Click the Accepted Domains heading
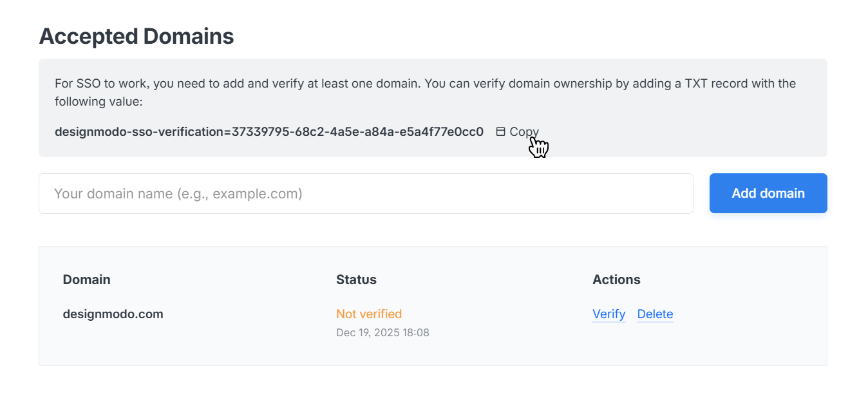868x400 pixels. click(x=137, y=36)
